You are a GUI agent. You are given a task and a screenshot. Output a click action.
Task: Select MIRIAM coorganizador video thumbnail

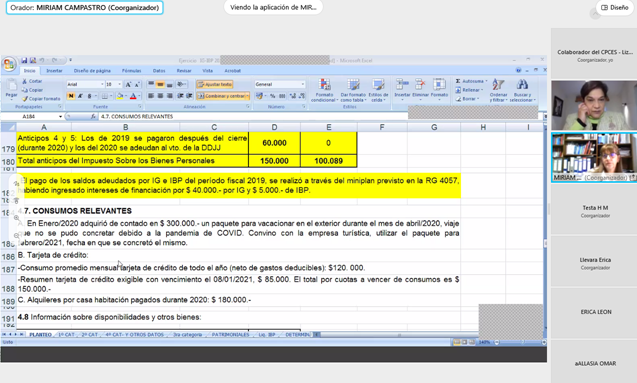[594, 158]
